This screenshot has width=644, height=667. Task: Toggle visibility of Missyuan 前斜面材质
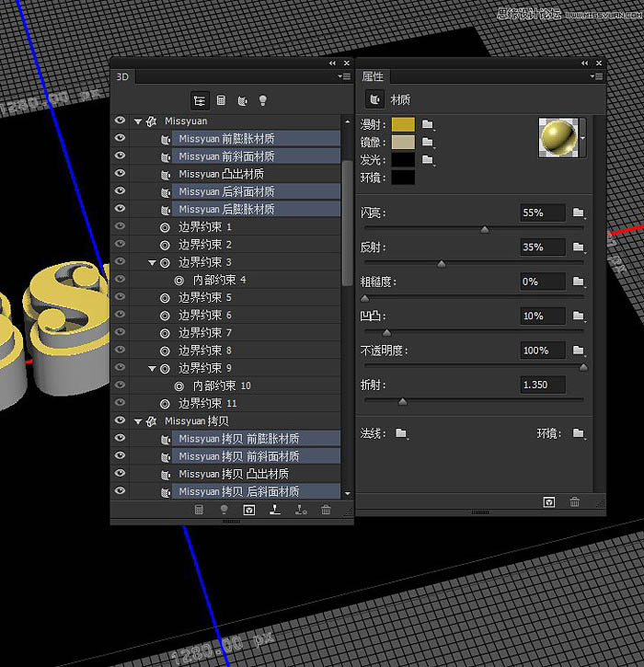[x=120, y=155]
